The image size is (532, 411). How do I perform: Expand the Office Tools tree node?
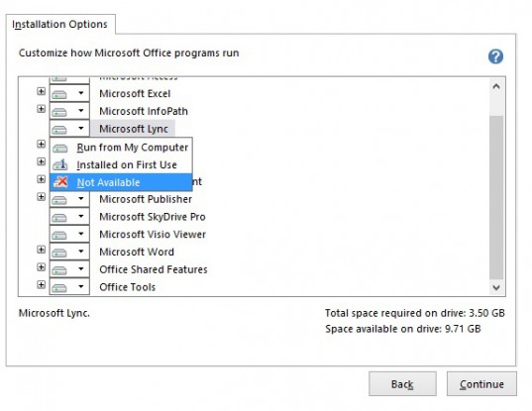[41, 285]
